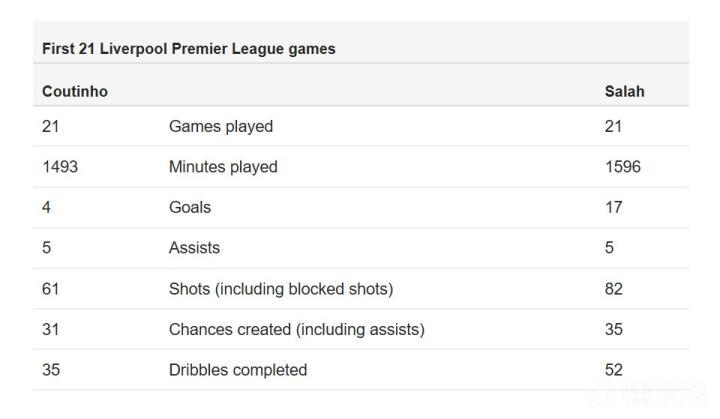This screenshot has width=720, height=419.
Task: Select the Goals row label
Action: coord(190,207)
